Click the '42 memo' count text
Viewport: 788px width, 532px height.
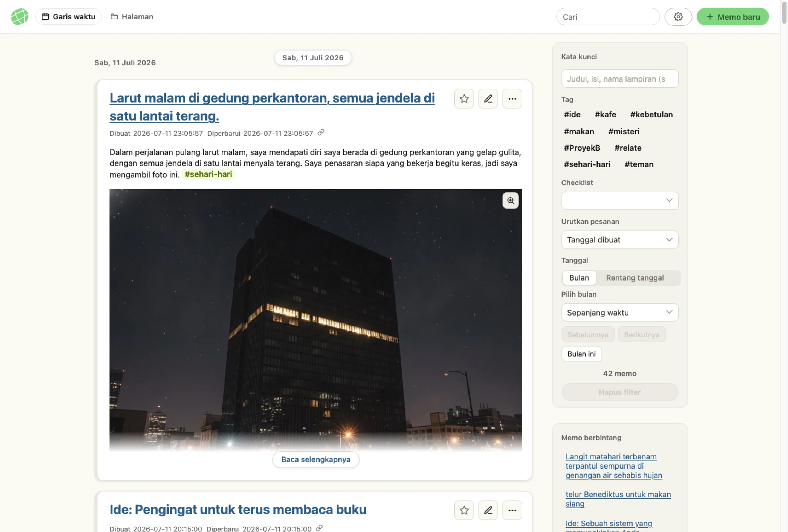coord(619,373)
